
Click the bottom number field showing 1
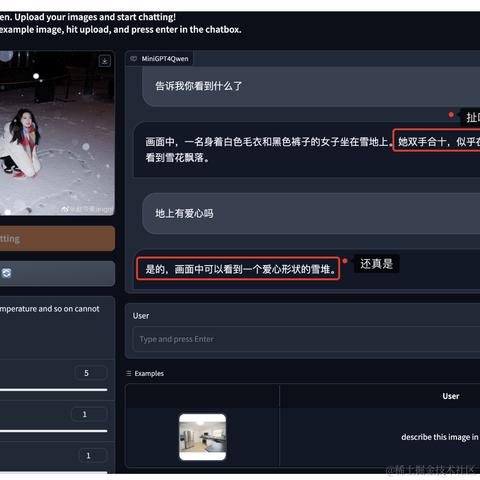(x=93, y=456)
